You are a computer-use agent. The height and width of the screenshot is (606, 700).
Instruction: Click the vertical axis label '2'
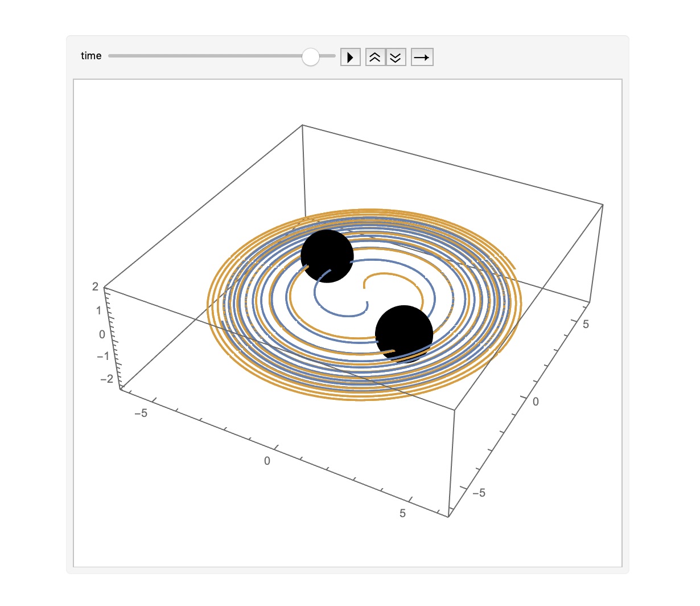point(95,287)
